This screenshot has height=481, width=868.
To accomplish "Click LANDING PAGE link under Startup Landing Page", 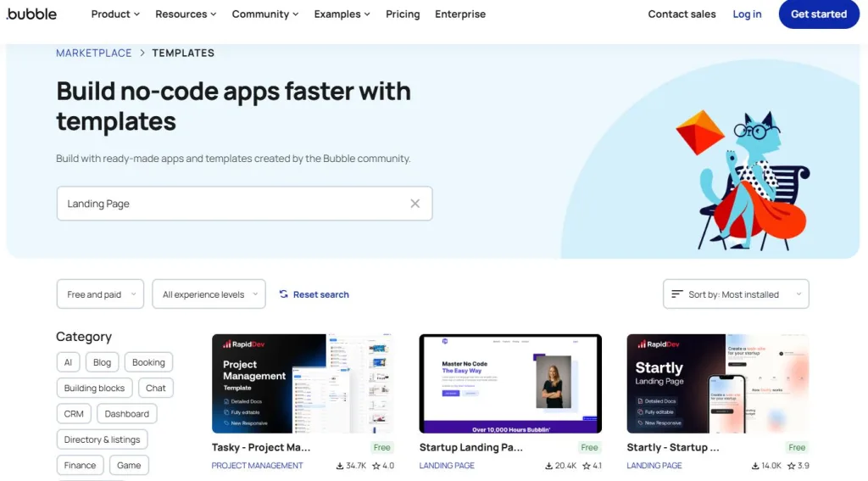I will point(447,466).
